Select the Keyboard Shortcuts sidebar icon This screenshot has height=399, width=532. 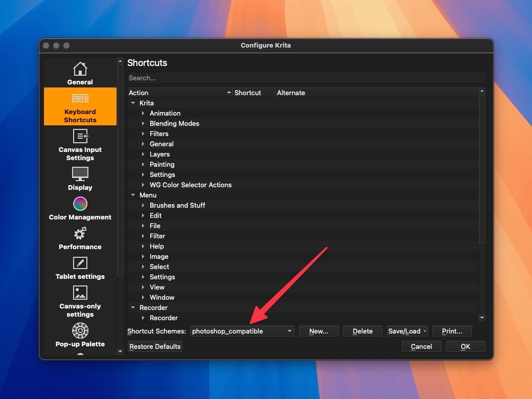point(80,99)
